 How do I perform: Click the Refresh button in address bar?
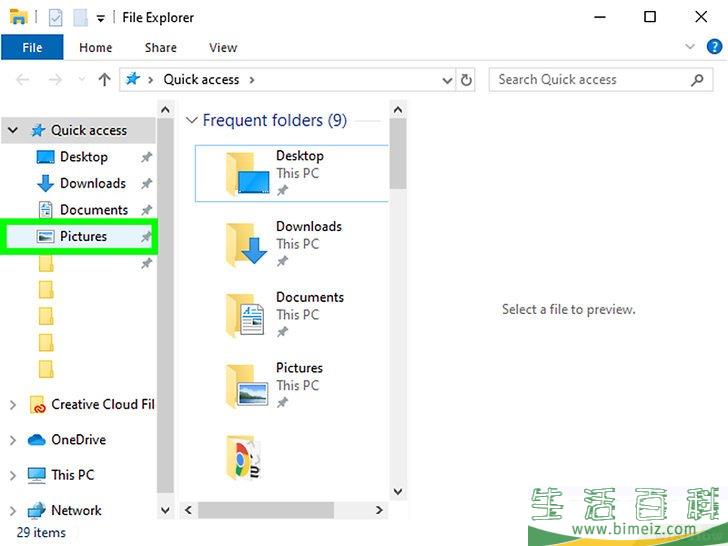pos(466,80)
